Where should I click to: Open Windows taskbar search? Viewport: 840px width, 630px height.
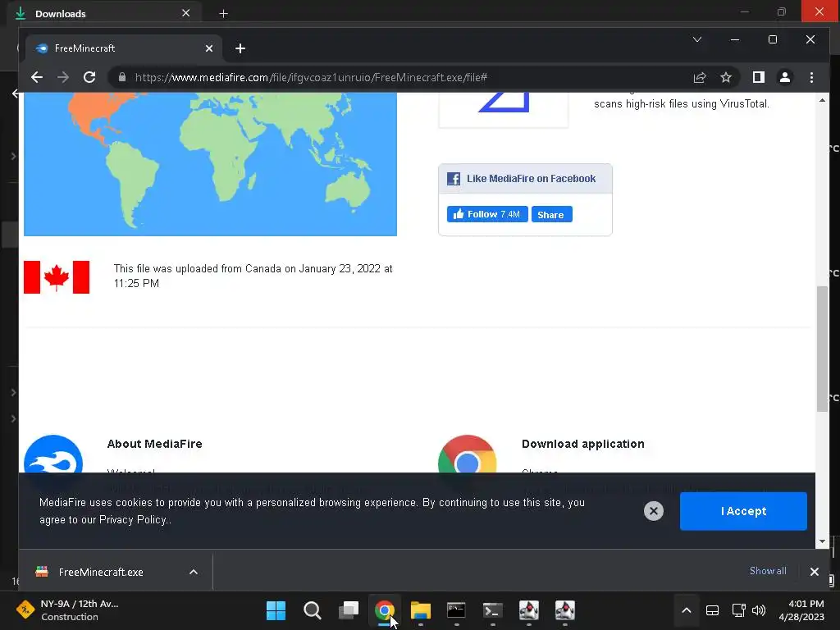point(313,610)
